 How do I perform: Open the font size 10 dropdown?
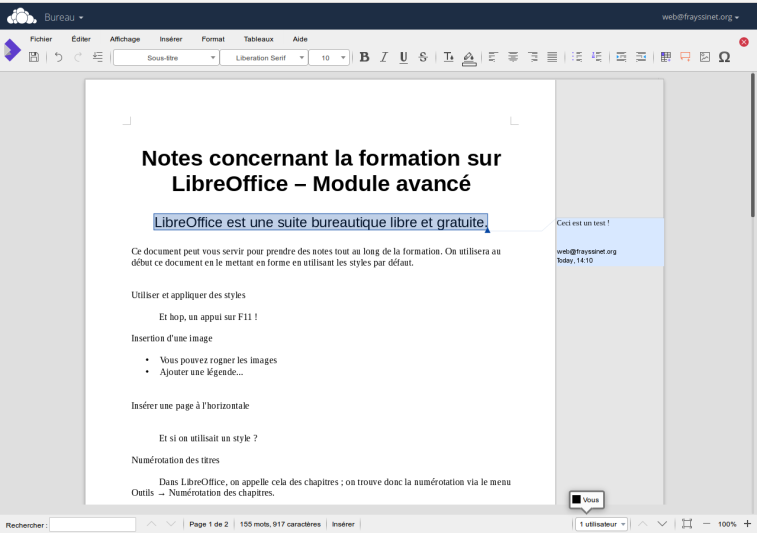(329, 57)
